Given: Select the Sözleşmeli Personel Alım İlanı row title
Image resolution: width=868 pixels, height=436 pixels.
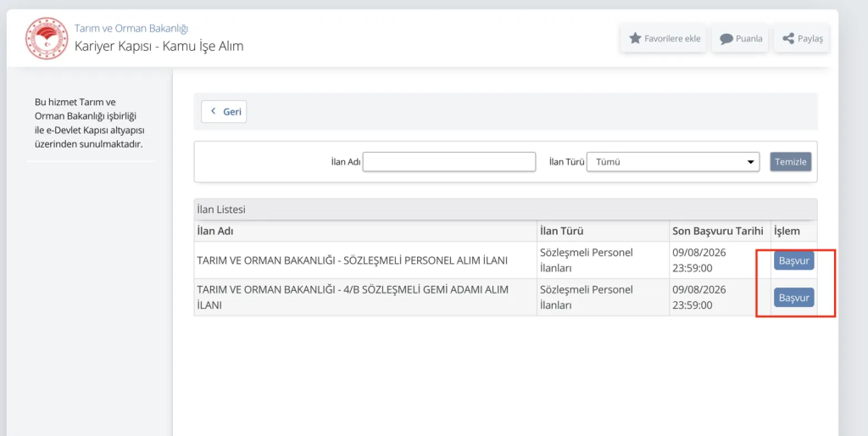Looking at the screenshot, I should click(x=352, y=260).
